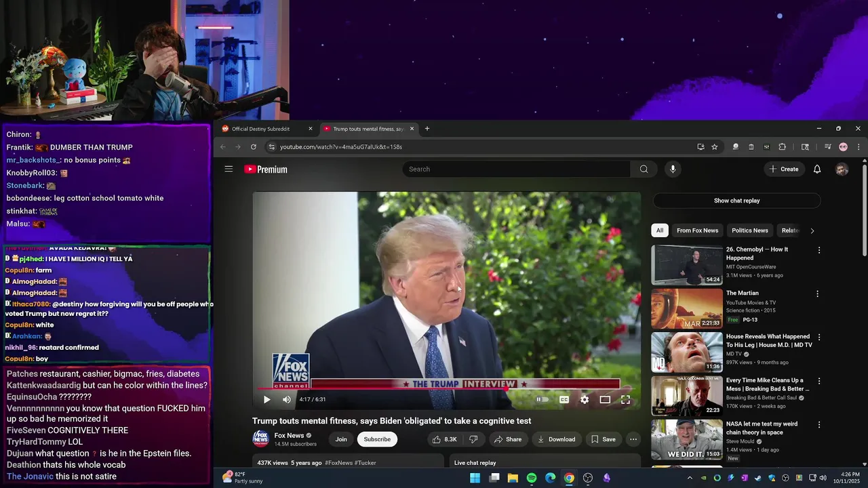Open taskbar volume speaker control
The height and width of the screenshot is (488, 868).
(823, 478)
